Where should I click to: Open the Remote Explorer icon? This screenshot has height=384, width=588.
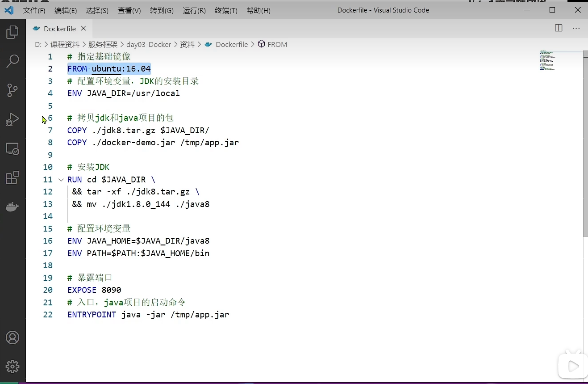coord(13,149)
